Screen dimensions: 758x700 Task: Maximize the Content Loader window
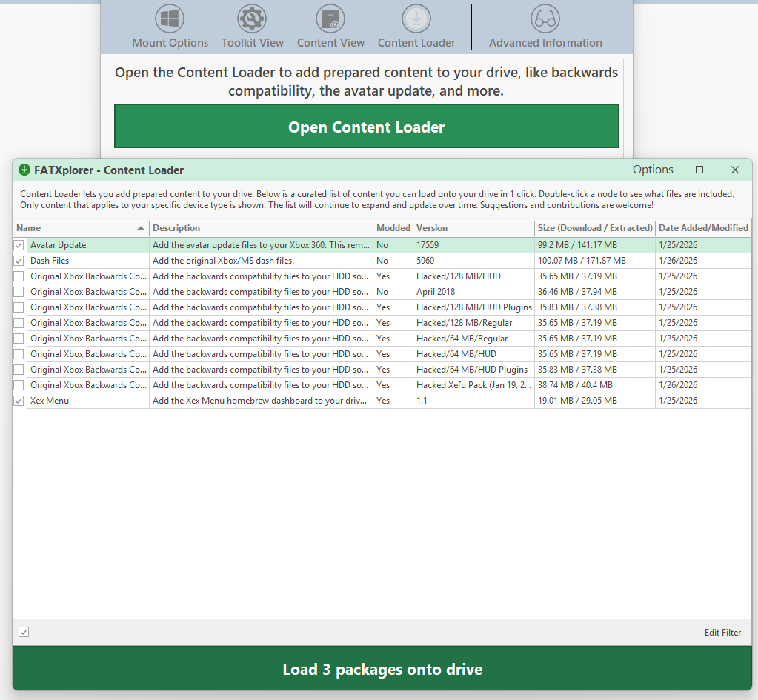pos(699,170)
